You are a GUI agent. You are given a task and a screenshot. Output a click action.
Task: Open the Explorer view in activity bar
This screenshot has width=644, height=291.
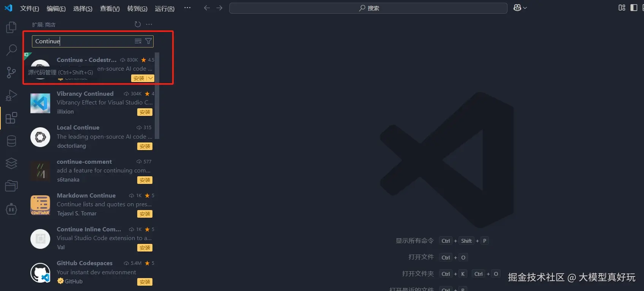pyautogui.click(x=11, y=27)
